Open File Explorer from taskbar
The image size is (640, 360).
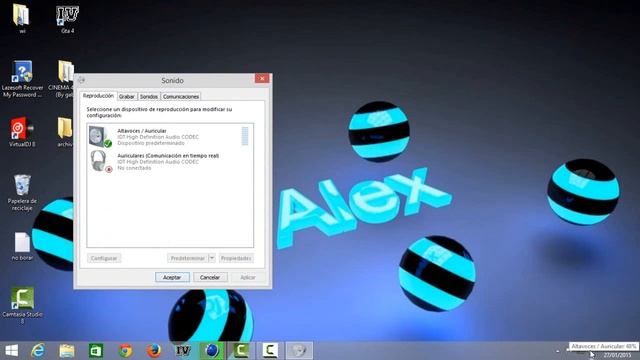click(67, 351)
